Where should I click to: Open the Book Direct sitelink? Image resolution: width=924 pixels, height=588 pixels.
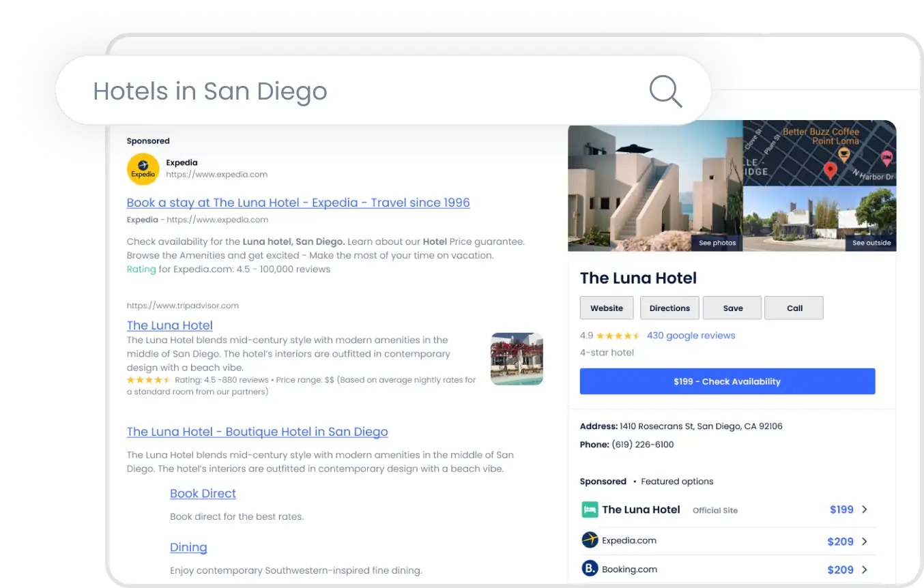click(203, 494)
